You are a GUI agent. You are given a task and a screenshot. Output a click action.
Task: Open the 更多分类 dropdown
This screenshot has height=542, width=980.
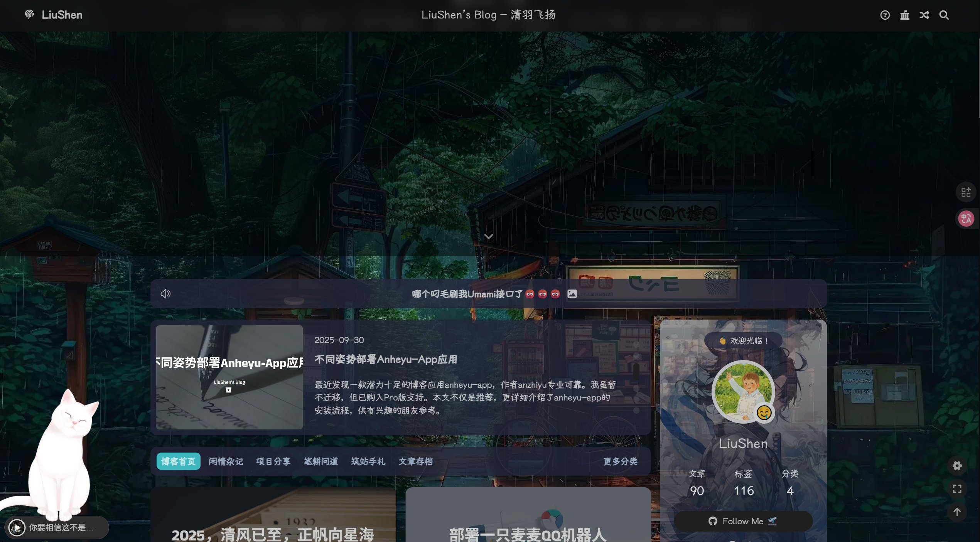pyautogui.click(x=620, y=461)
